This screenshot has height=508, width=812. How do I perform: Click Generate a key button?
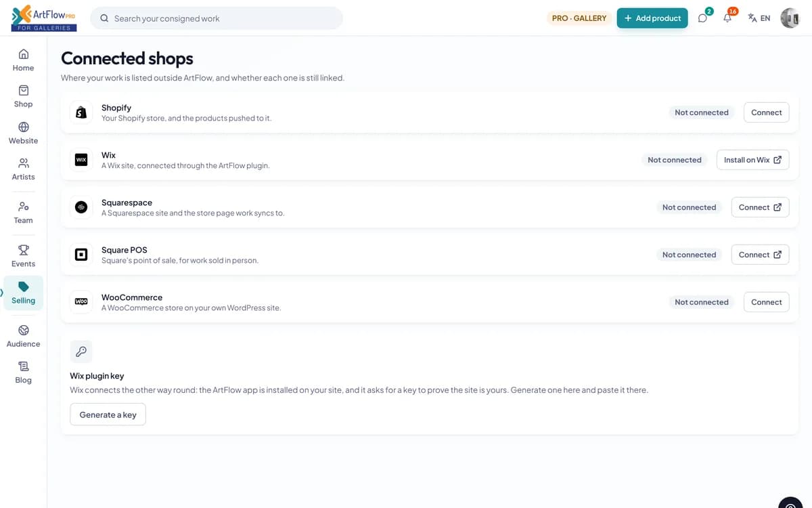[108, 415]
